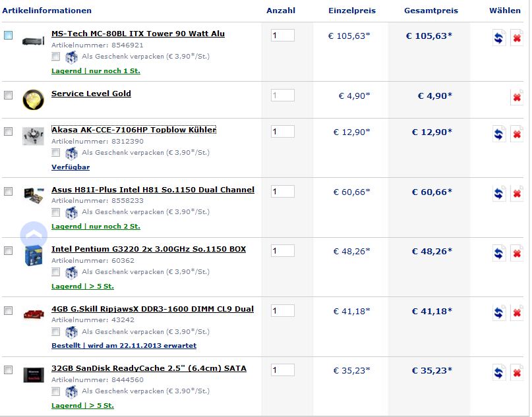
Task: Select the Asus H81I-Plus row checkbox
Action: pos(8,191)
